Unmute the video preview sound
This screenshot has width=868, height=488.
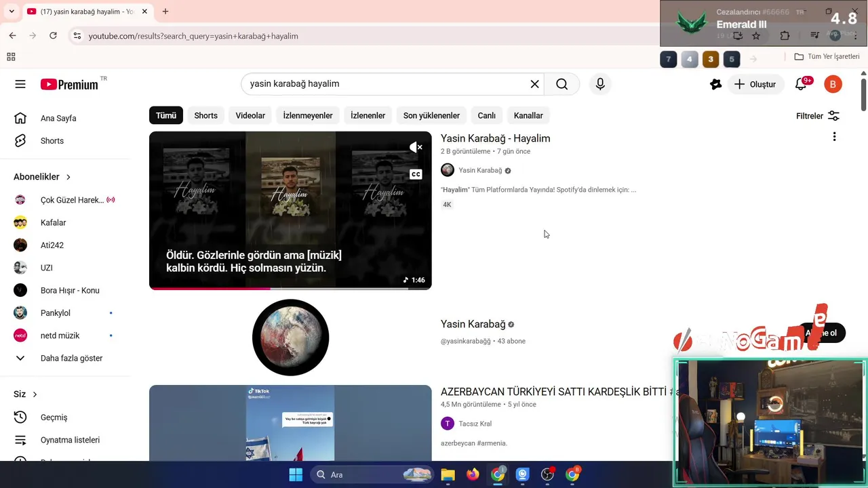point(416,147)
